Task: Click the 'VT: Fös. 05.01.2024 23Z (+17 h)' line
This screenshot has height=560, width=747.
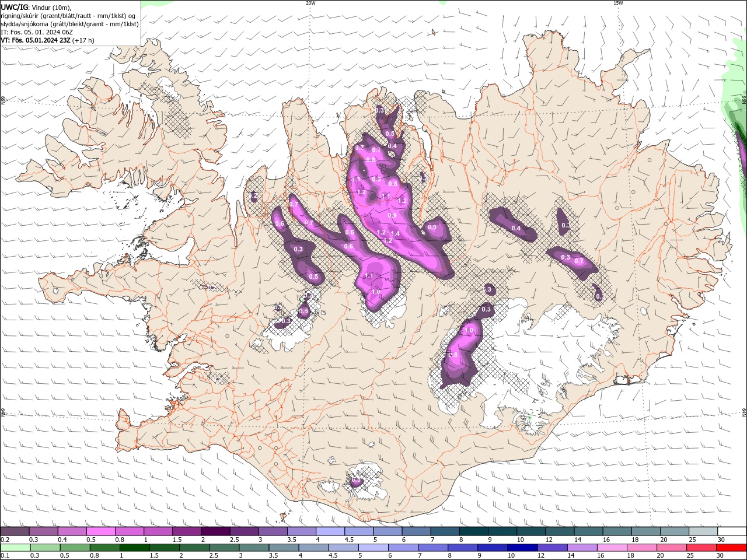Action: pos(47,41)
